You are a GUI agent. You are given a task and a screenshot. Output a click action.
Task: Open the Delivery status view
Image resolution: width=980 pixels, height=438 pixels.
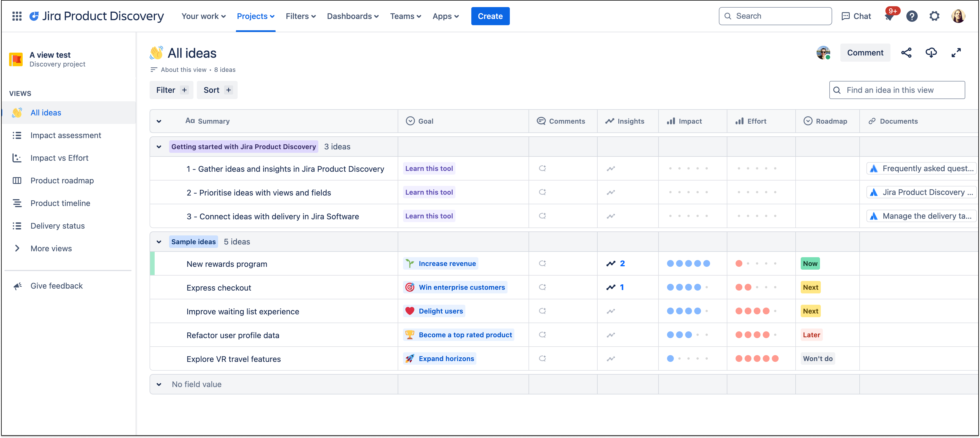click(57, 226)
